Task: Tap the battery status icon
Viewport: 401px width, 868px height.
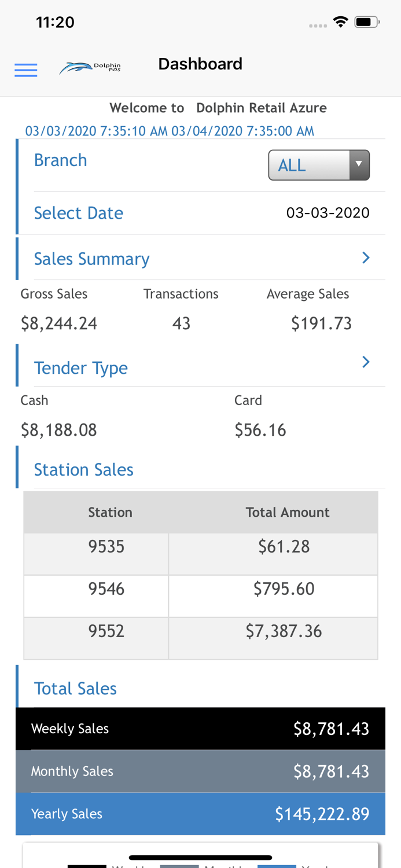Action: pyautogui.click(x=367, y=23)
